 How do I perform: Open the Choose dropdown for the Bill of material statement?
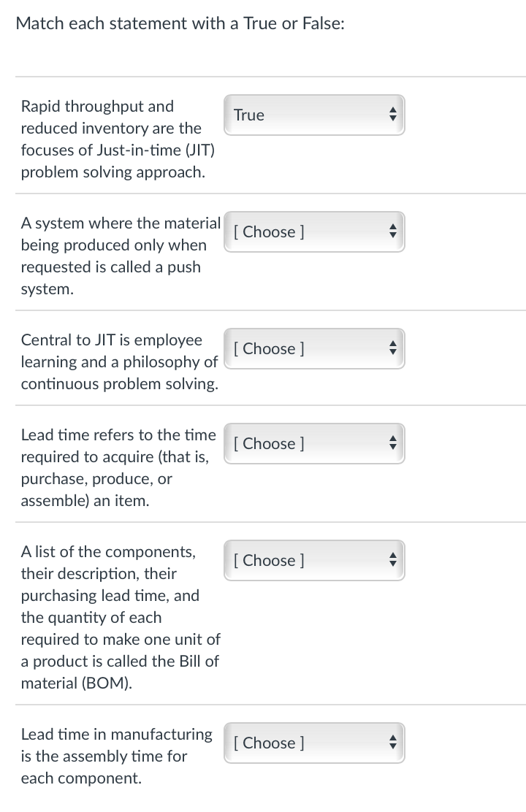[314, 560]
